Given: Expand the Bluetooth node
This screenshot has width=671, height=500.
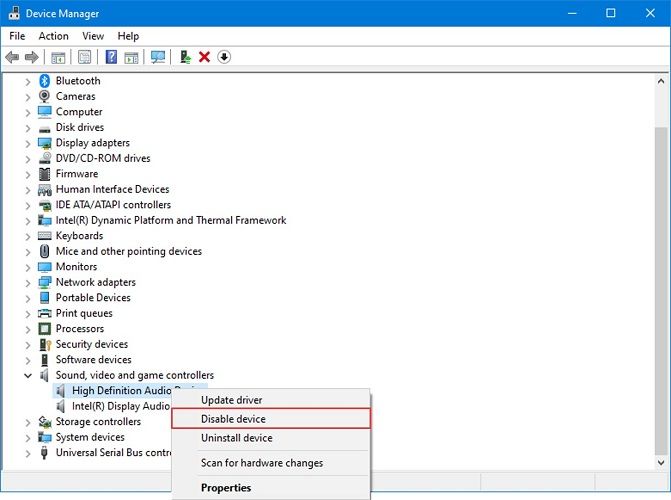Looking at the screenshot, I should [x=28, y=81].
